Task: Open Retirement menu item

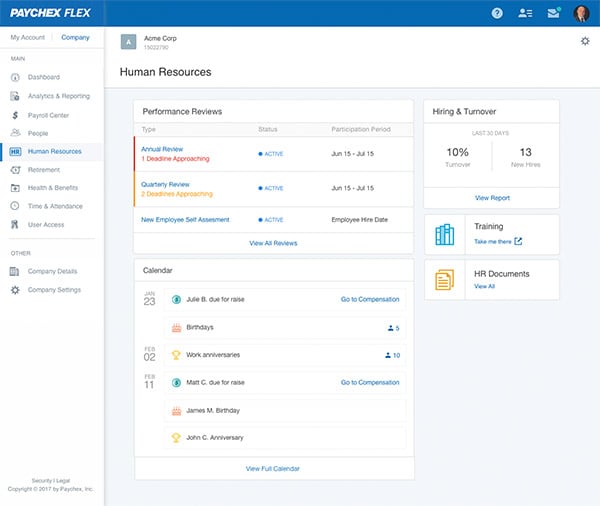Action: (x=44, y=170)
